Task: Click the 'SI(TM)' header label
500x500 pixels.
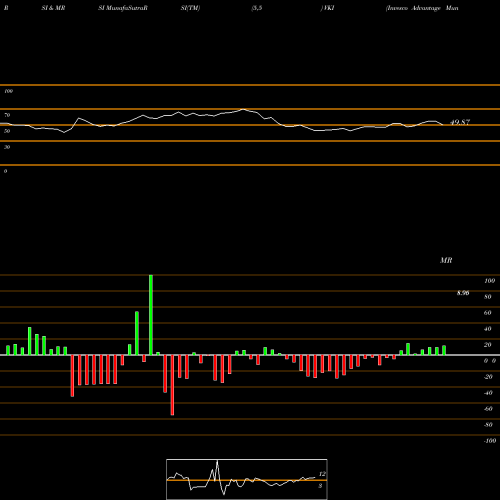Action: click(190, 8)
